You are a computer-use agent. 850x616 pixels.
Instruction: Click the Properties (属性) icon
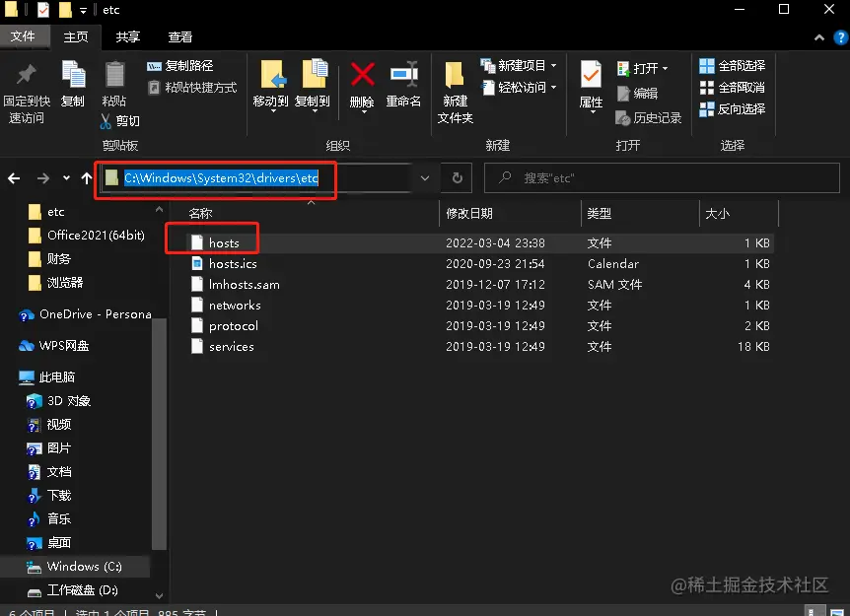591,74
